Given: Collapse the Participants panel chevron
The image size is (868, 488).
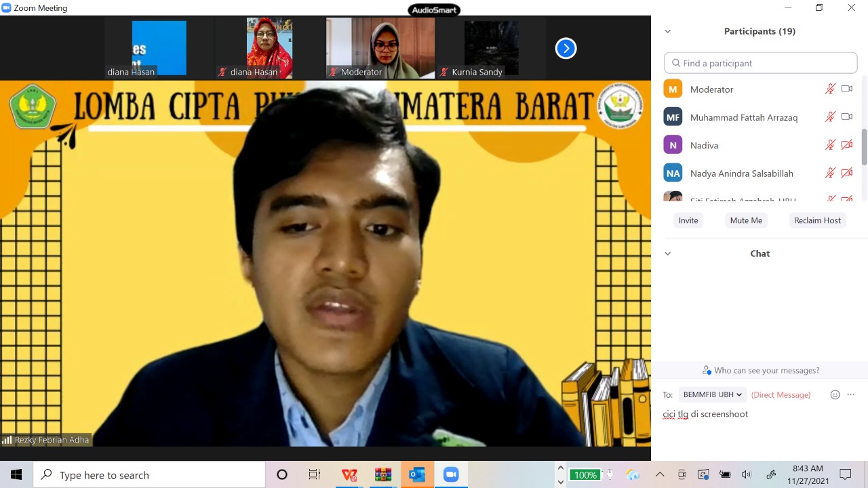Looking at the screenshot, I should point(668,31).
